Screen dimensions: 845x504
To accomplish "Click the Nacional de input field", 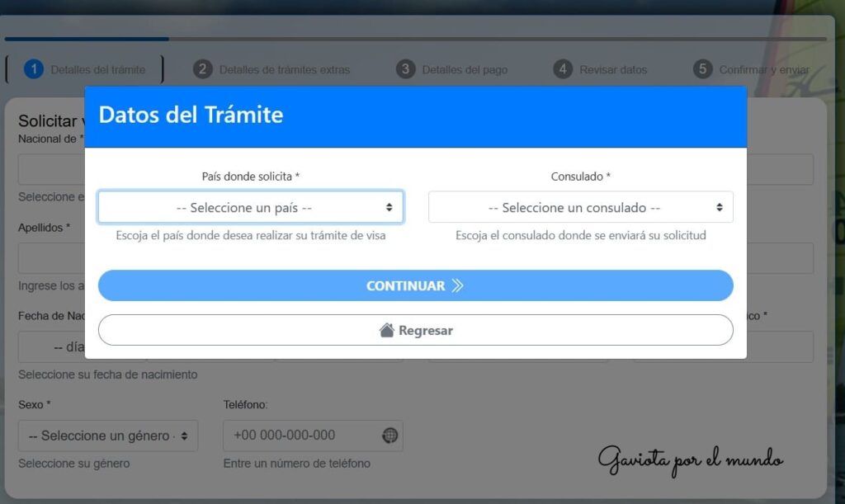I will pyautogui.click(x=50, y=169).
